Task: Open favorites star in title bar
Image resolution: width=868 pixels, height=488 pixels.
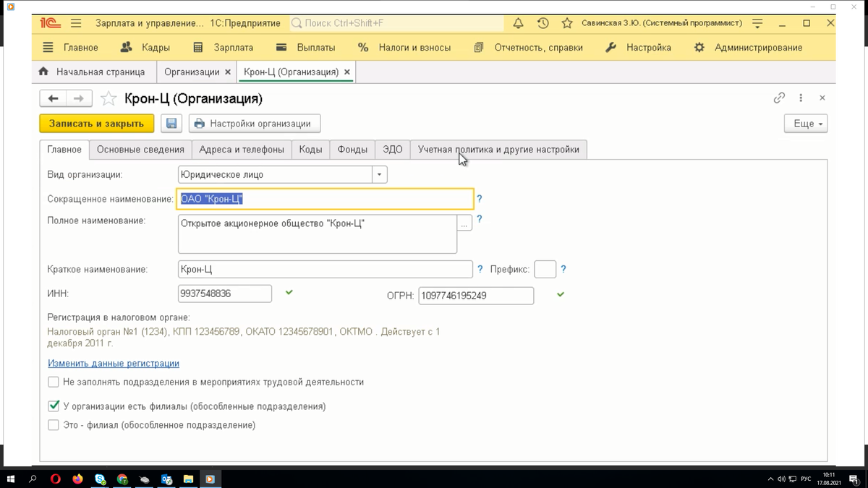Action: click(x=567, y=23)
